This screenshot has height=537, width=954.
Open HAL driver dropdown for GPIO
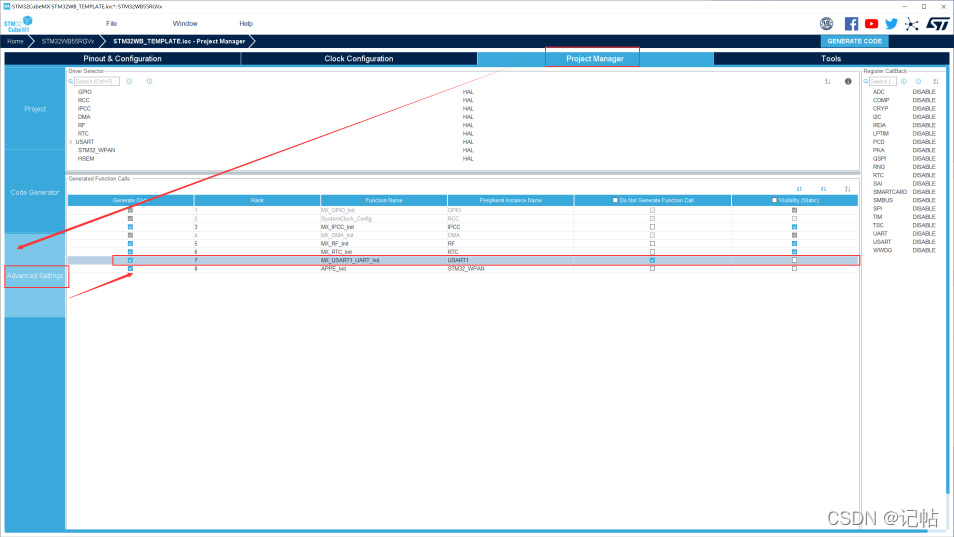point(468,92)
